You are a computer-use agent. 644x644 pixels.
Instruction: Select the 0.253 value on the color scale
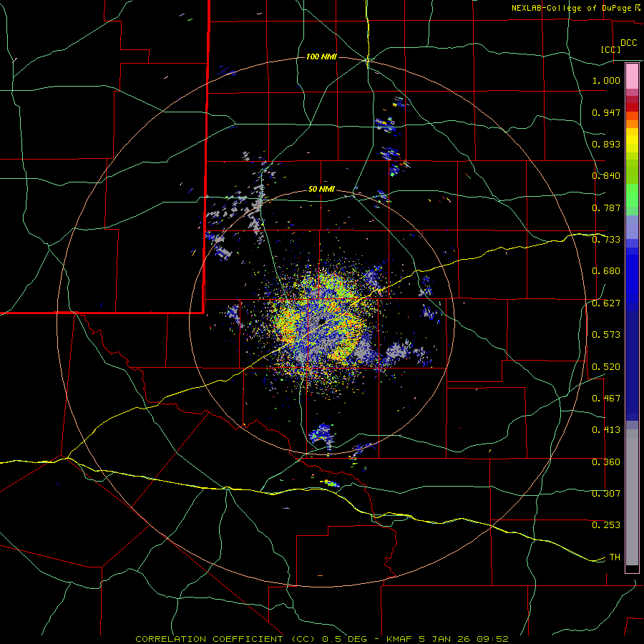606,525
